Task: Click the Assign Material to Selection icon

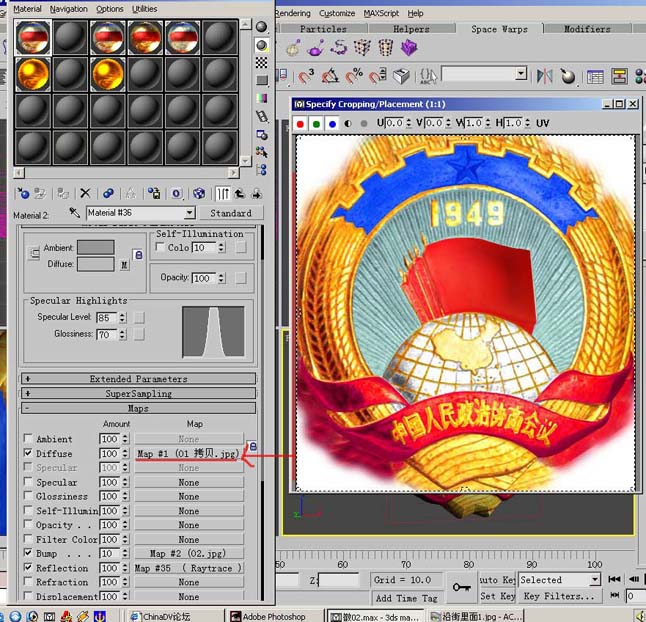Action: [x=63, y=193]
